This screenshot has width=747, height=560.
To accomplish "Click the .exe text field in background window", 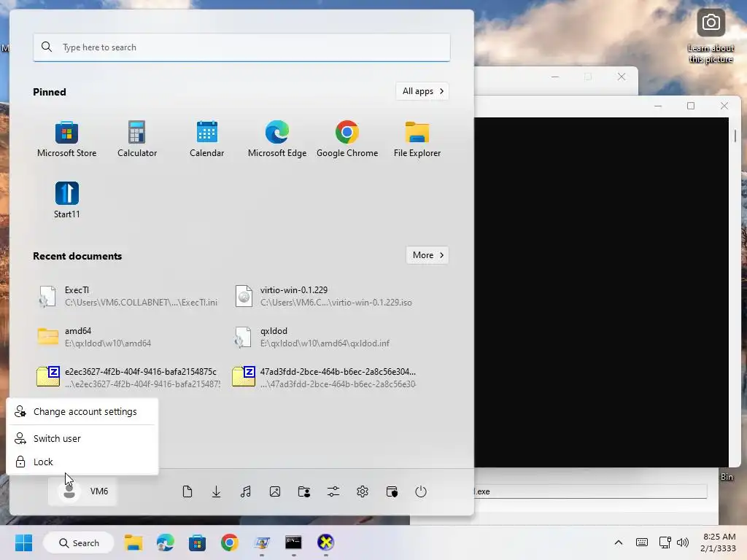I will pos(589,491).
